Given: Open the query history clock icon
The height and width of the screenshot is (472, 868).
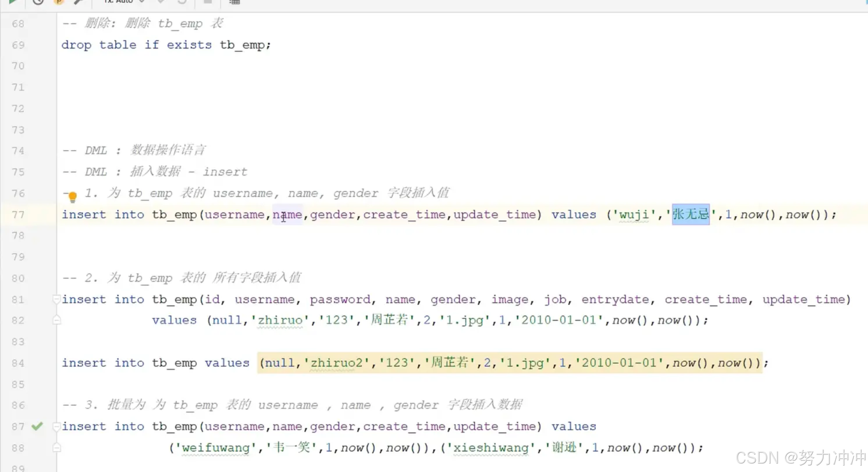Looking at the screenshot, I should (38, 2).
